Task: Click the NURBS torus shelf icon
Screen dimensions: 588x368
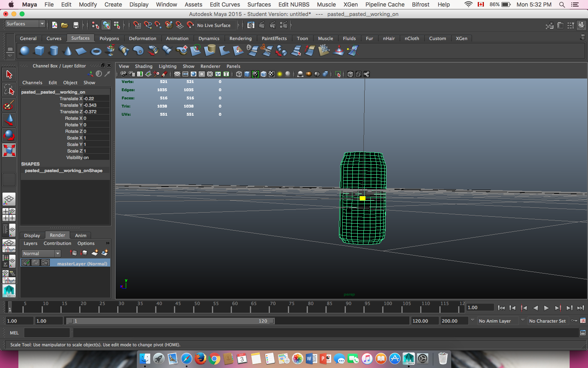Action: coord(96,51)
